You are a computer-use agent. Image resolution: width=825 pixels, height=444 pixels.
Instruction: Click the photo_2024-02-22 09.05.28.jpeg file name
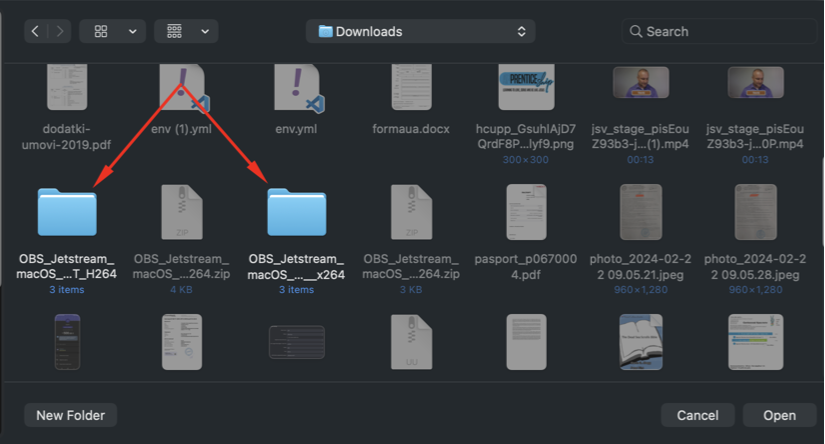pos(755,267)
